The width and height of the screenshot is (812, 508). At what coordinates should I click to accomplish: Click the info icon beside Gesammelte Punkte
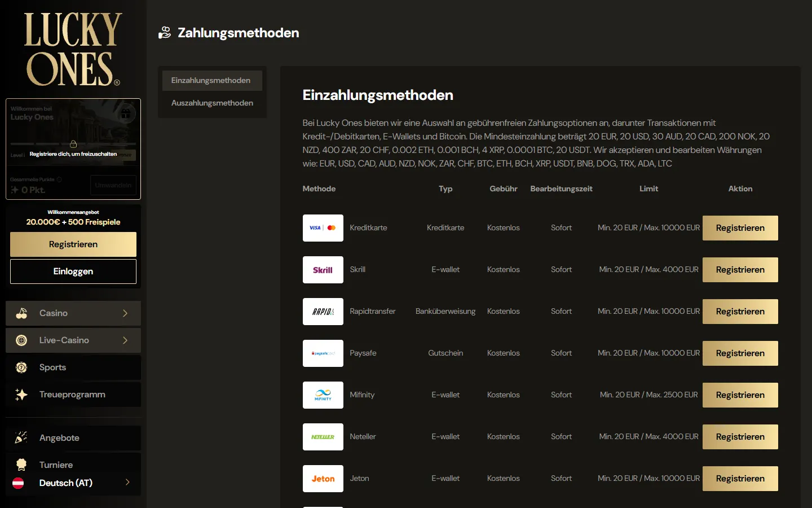(x=59, y=179)
